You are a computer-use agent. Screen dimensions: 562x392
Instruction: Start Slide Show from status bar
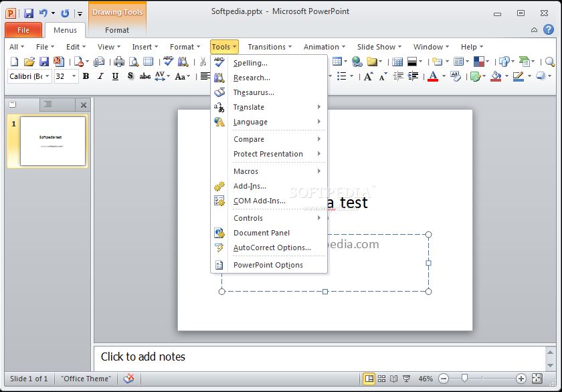point(407,379)
